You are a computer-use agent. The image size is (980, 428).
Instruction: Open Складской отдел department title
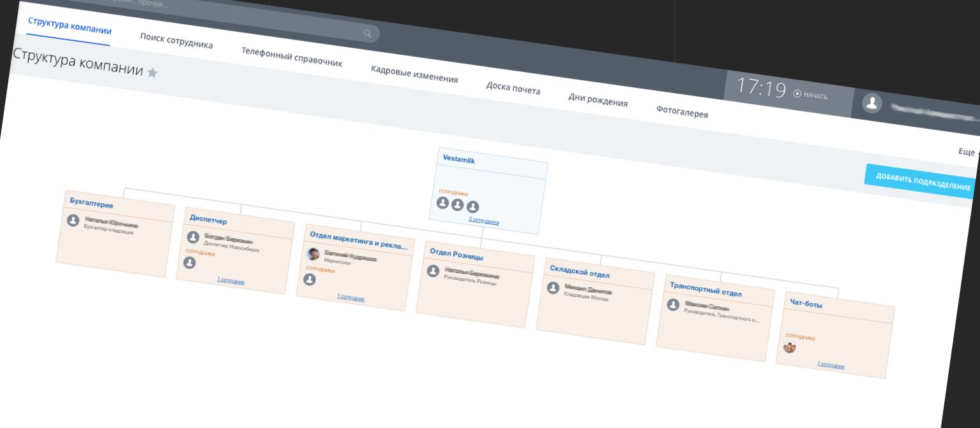(x=579, y=271)
